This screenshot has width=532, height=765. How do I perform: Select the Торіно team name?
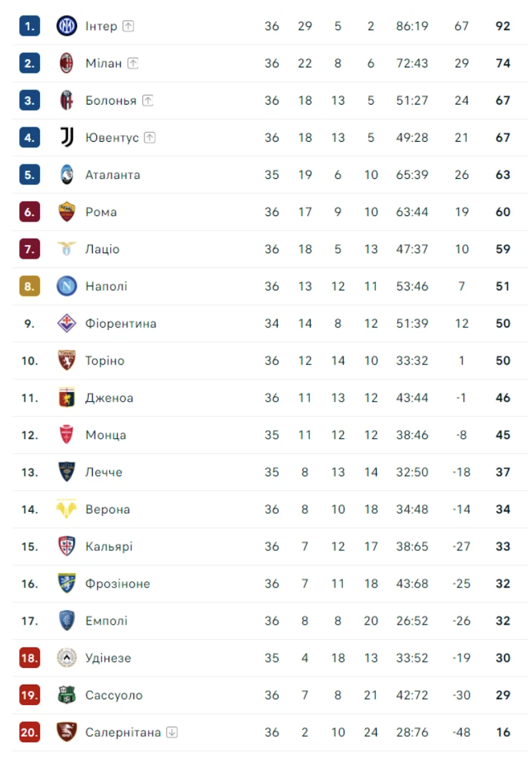(x=105, y=360)
